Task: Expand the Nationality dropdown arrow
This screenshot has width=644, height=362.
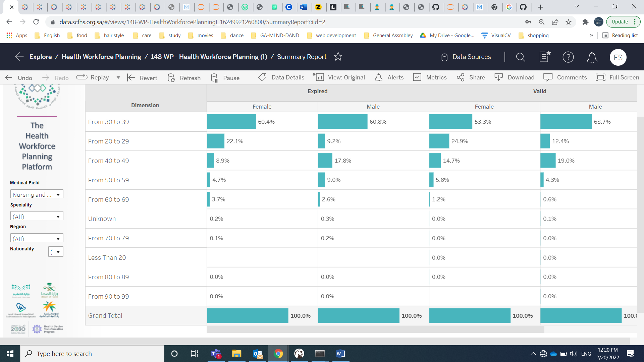Action: 58,252
